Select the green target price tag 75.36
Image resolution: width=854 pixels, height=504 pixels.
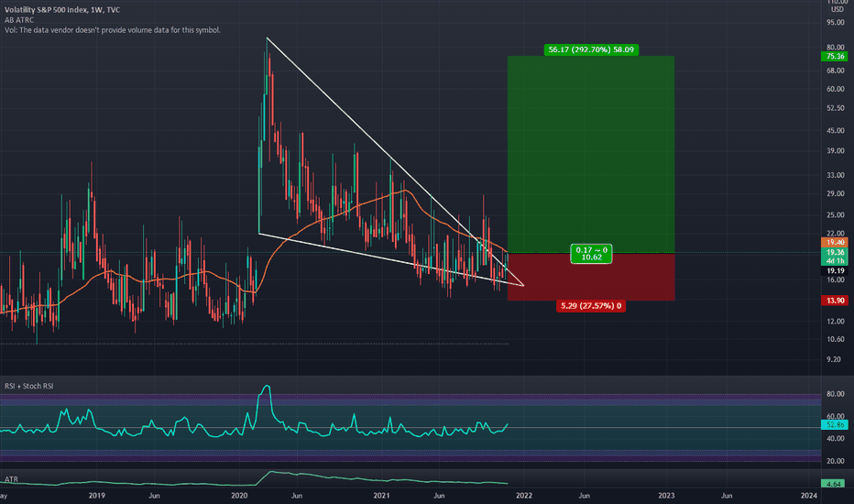click(x=835, y=56)
